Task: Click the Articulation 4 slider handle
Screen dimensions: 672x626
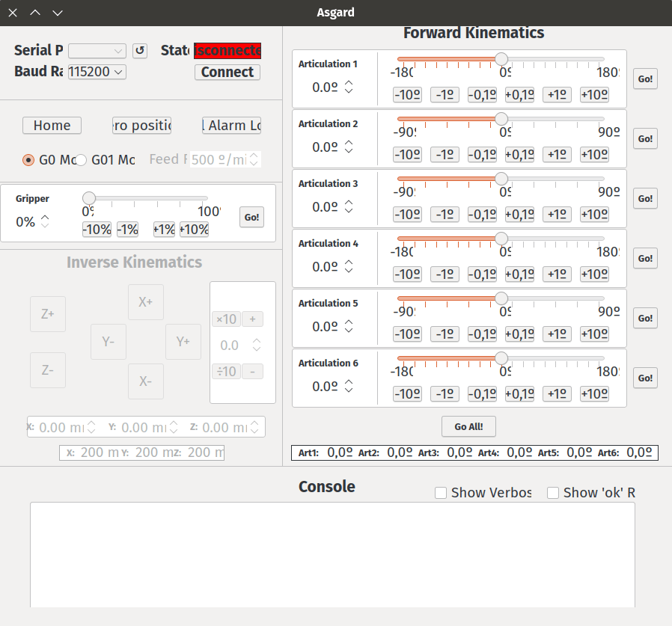Action: coord(501,239)
